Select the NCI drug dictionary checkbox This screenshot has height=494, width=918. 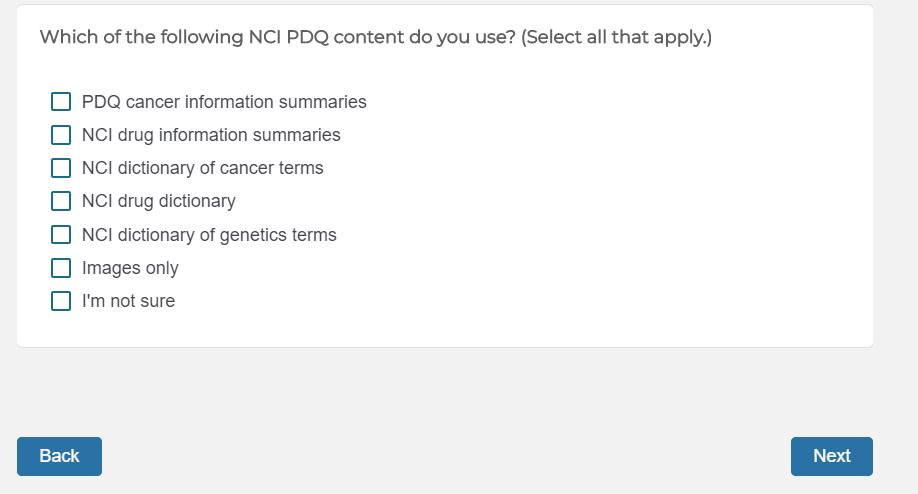tap(61, 201)
